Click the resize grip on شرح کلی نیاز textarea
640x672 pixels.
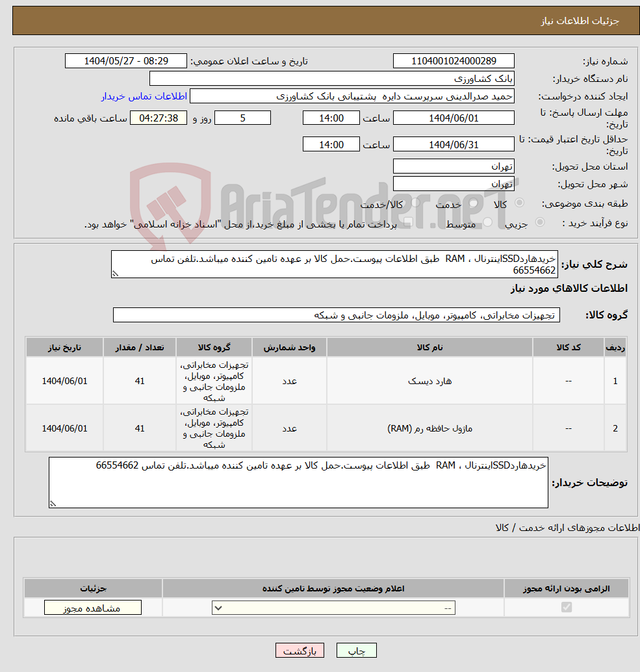115,275
